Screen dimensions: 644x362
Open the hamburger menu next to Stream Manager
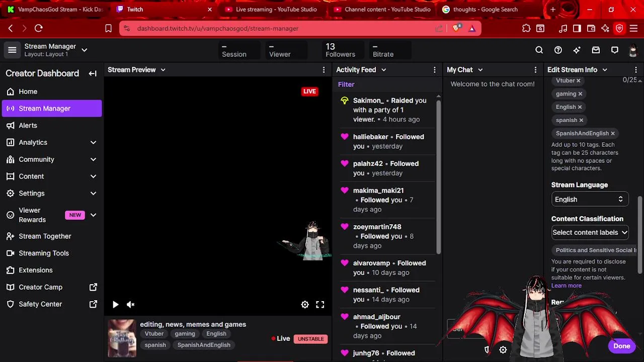(x=12, y=50)
